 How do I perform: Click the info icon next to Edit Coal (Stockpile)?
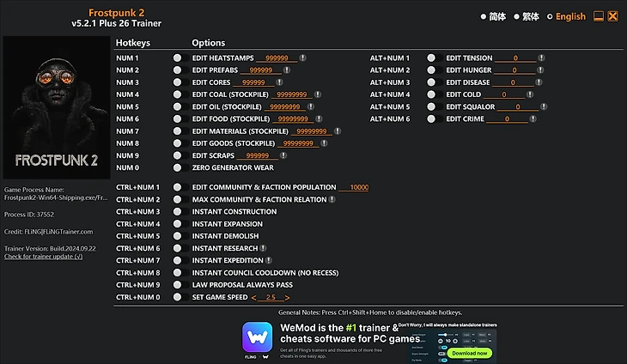pos(318,94)
